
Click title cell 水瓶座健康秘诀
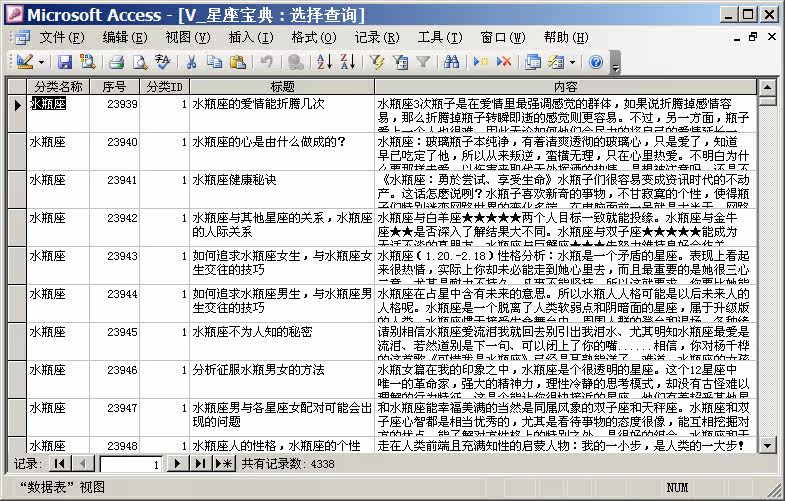(282, 189)
